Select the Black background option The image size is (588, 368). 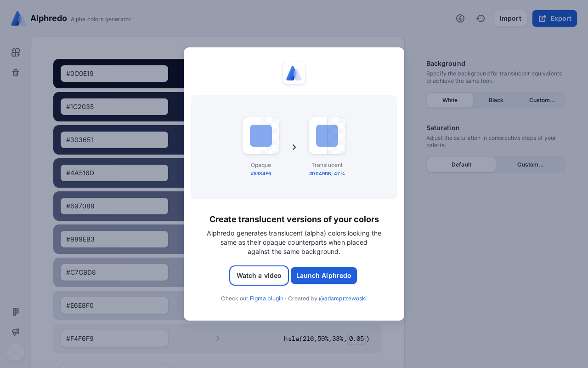click(496, 100)
